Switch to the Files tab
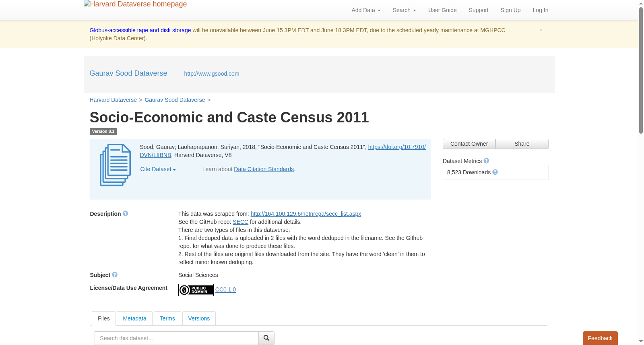The width and height of the screenshot is (644, 345). [x=104, y=318]
